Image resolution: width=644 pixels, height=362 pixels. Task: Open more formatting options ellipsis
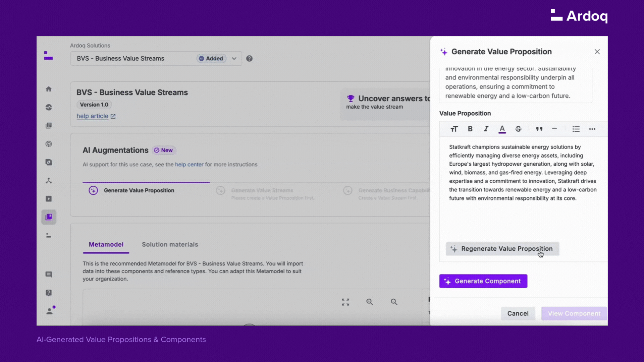coord(592,129)
